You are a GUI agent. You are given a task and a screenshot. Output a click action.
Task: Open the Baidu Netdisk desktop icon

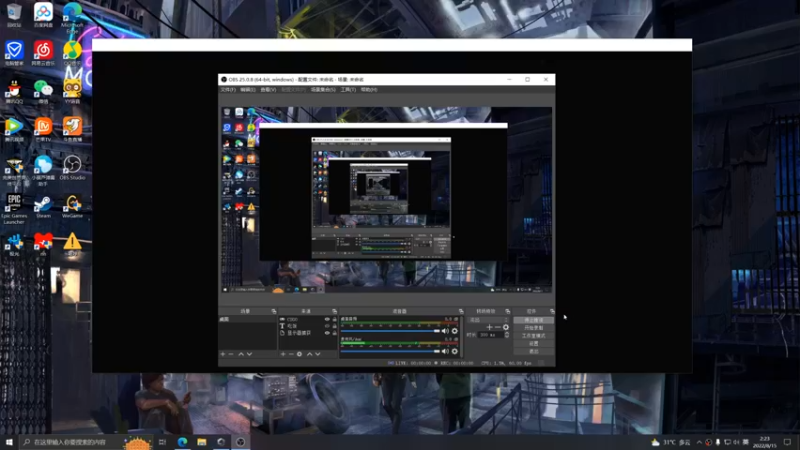[x=43, y=15]
